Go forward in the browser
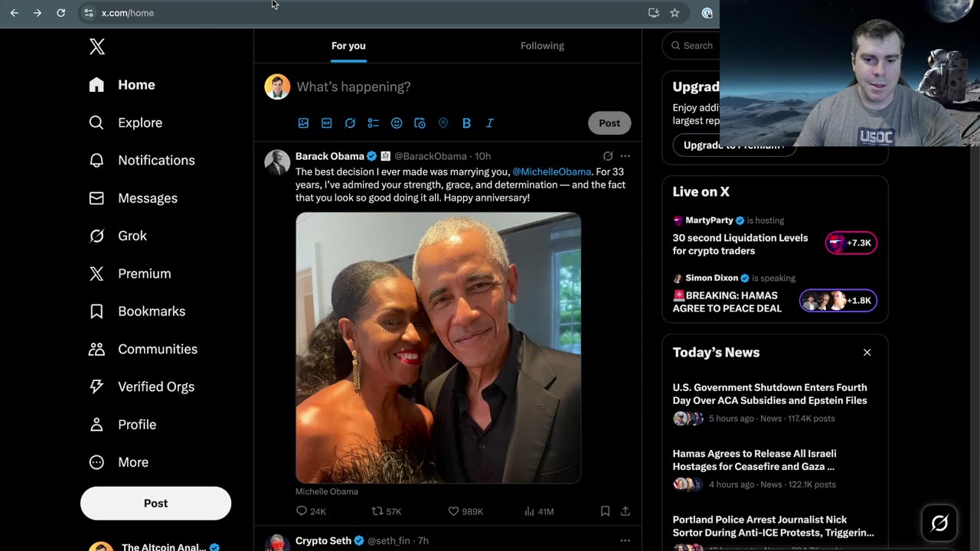Image resolution: width=980 pixels, height=551 pixels. point(38,13)
